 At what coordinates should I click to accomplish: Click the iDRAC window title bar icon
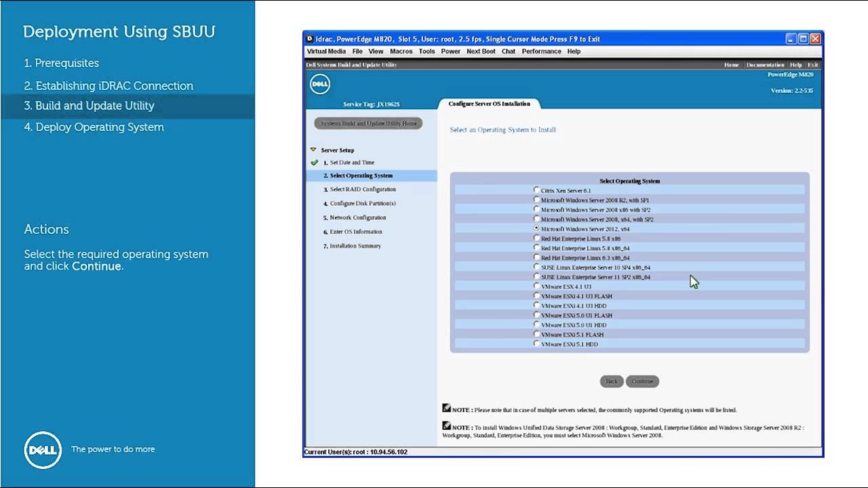click(310, 39)
